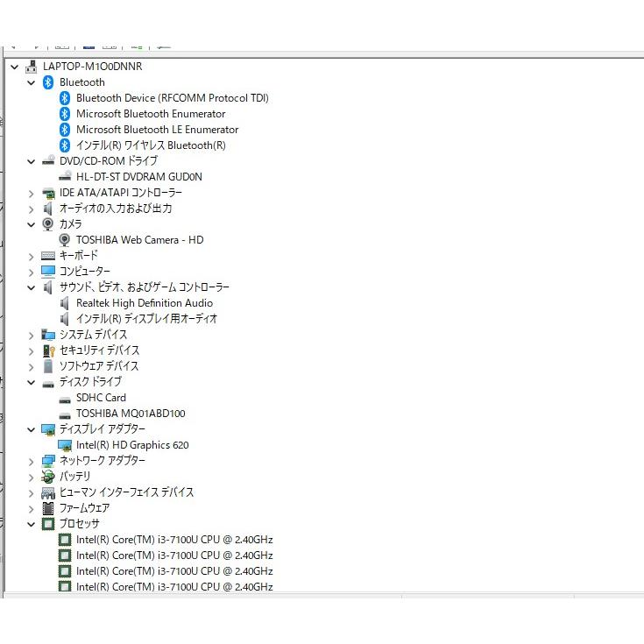644x644 pixels.
Task: Expand the オーディオの入力および出力 category
Action: 32,209
